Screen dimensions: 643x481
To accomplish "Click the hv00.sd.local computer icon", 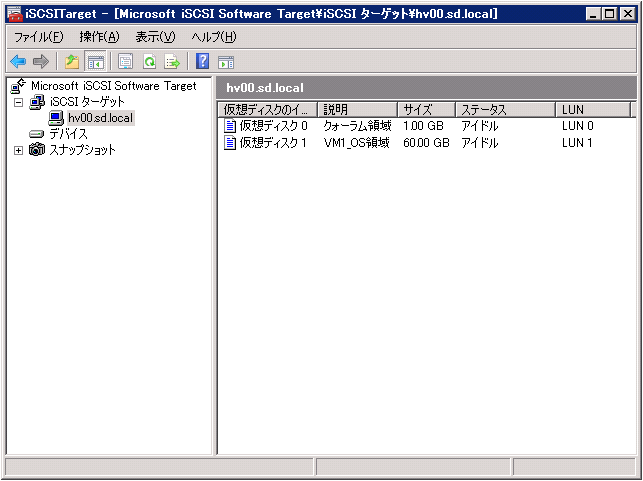I will [56, 118].
